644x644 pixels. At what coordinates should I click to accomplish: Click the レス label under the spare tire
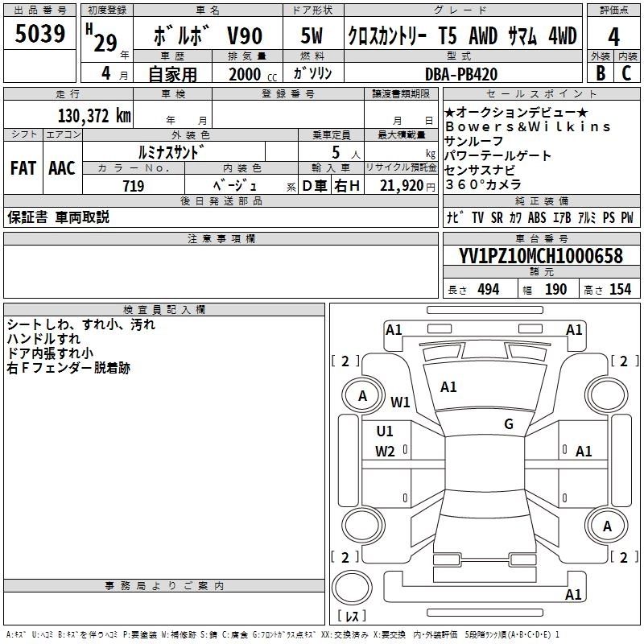tap(352, 618)
